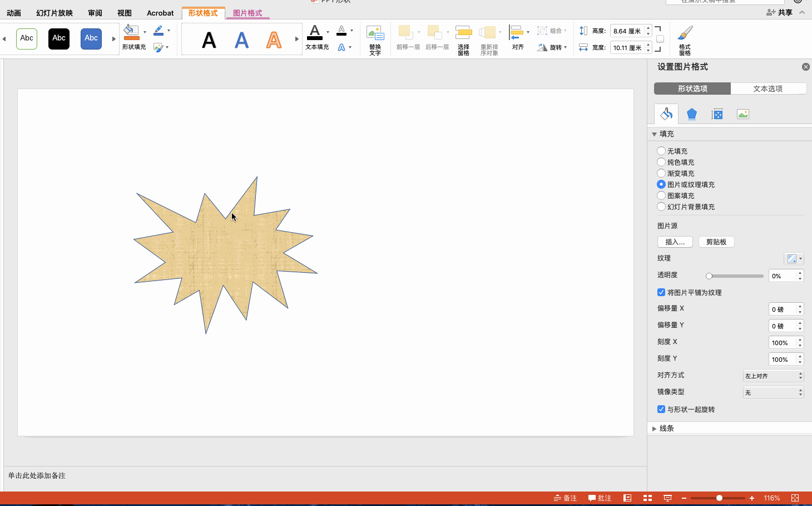
Task: Uncheck 将图片平铺为纹理 checkbox
Action: (x=661, y=292)
